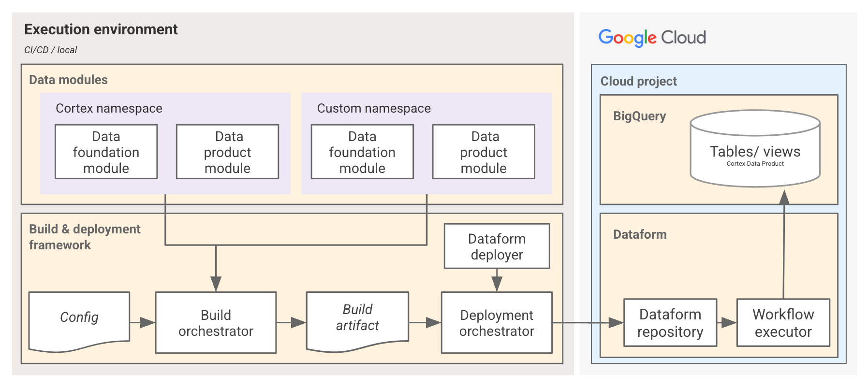
Task: Select the Tables/ views database cylinder
Action: [x=755, y=149]
